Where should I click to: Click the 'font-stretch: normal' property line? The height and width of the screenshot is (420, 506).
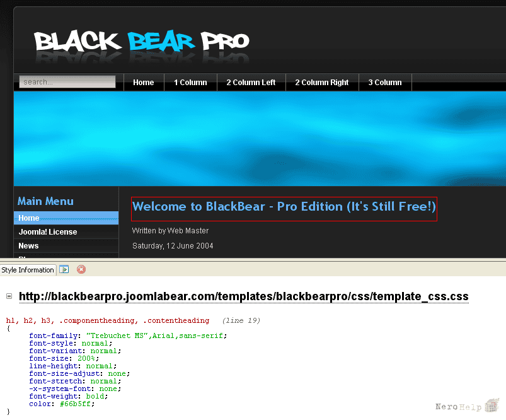(x=75, y=382)
